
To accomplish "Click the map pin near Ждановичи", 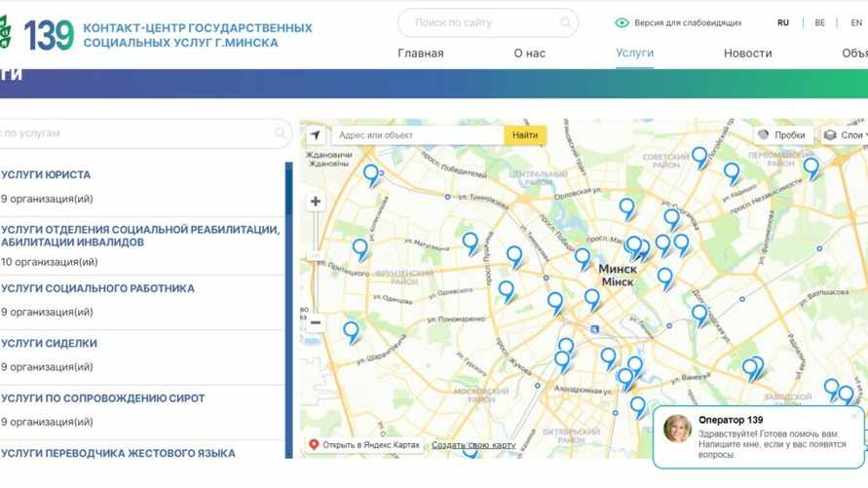I will pos(371,175).
